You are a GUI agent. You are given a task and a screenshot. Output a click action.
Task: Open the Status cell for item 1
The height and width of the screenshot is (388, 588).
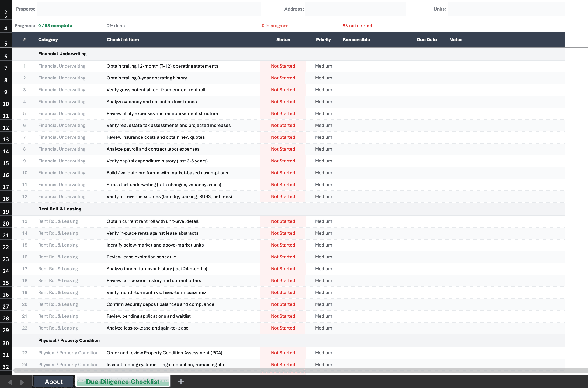[x=283, y=66]
